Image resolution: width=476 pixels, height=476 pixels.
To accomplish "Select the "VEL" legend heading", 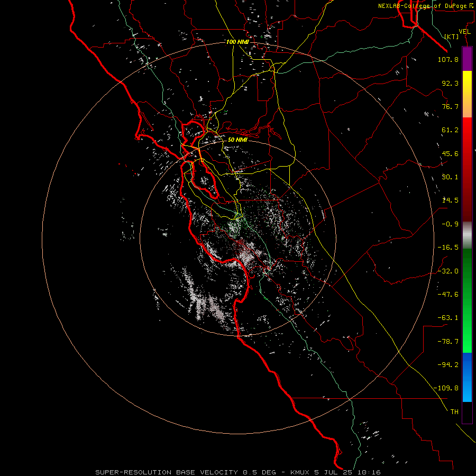I will [x=464, y=32].
